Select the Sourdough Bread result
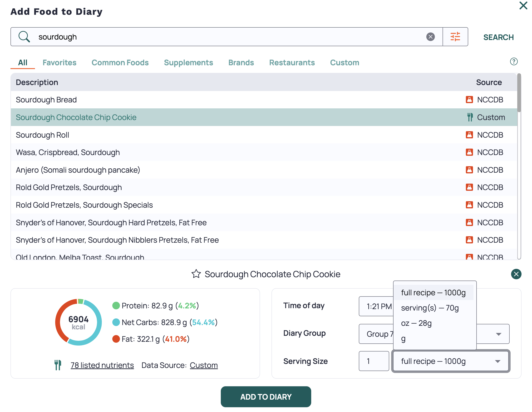Screen dimensions: 532x412 click(264, 100)
